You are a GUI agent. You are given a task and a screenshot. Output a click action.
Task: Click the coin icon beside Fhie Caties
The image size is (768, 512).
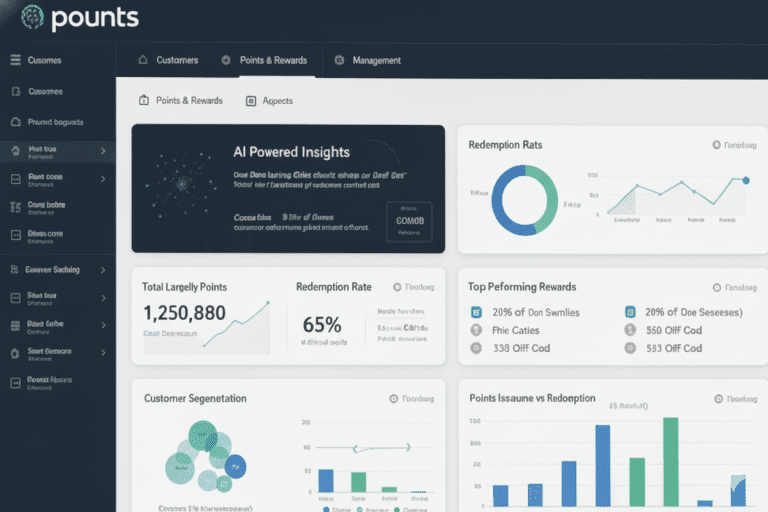tap(477, 330)
